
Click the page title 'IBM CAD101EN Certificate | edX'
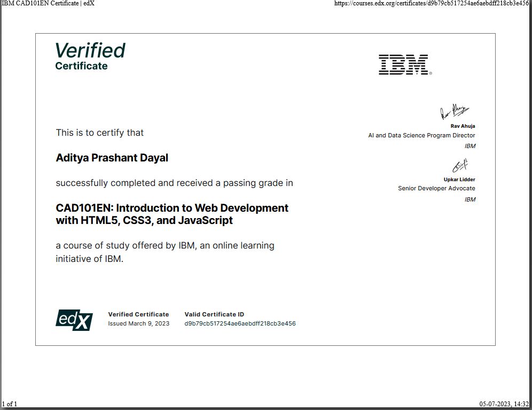pos(48,3)
